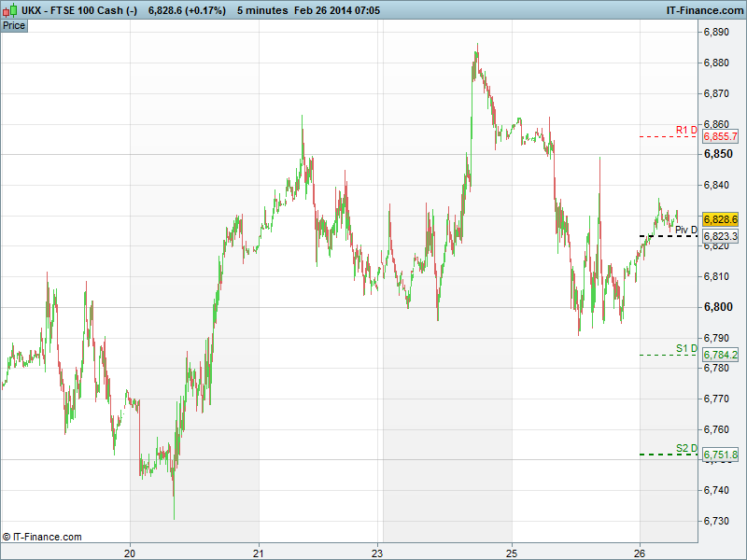The height and width of the screenshot is (560, 747).
Task: Select the Price panel tab
Action: (x=14, y=25)
